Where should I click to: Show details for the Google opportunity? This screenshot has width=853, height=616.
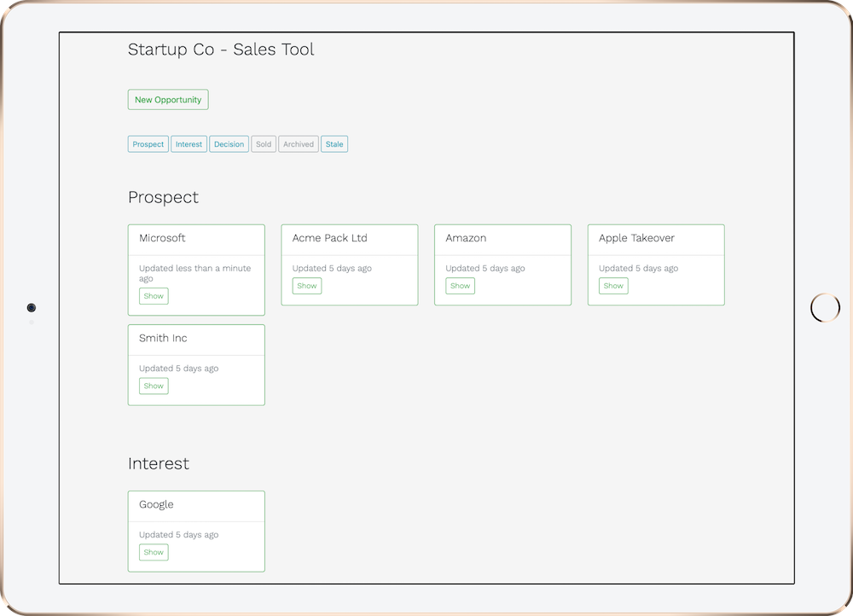(x=154, y=552)
